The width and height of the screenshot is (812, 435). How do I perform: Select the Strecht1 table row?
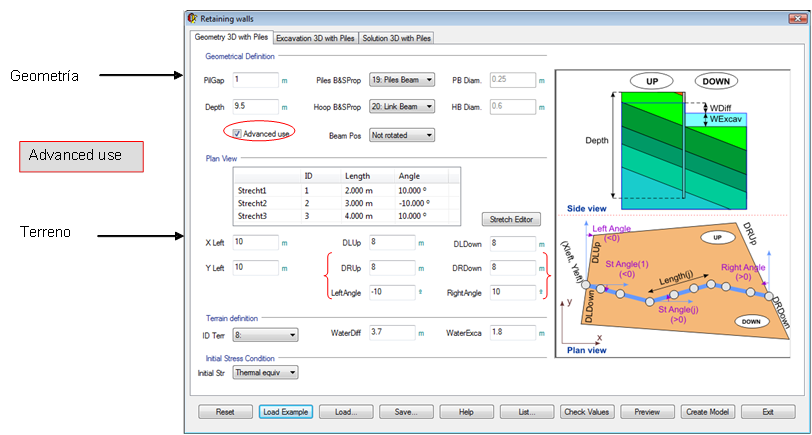tap(346, 191)
